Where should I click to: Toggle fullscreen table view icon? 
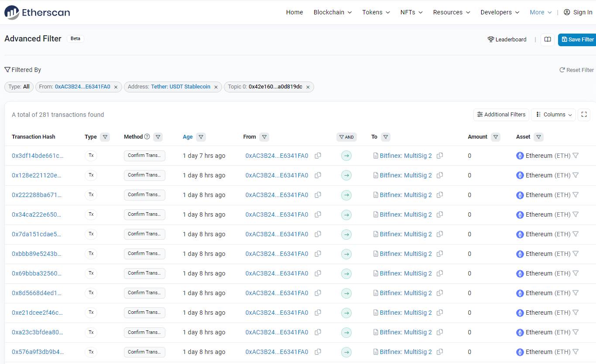tap(584, 115)
